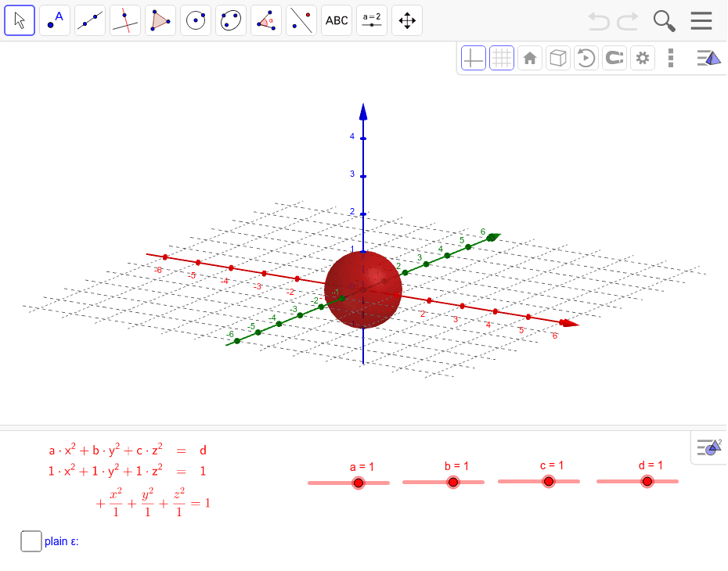Select the a=2 slider tool

[x=372, y=20]
